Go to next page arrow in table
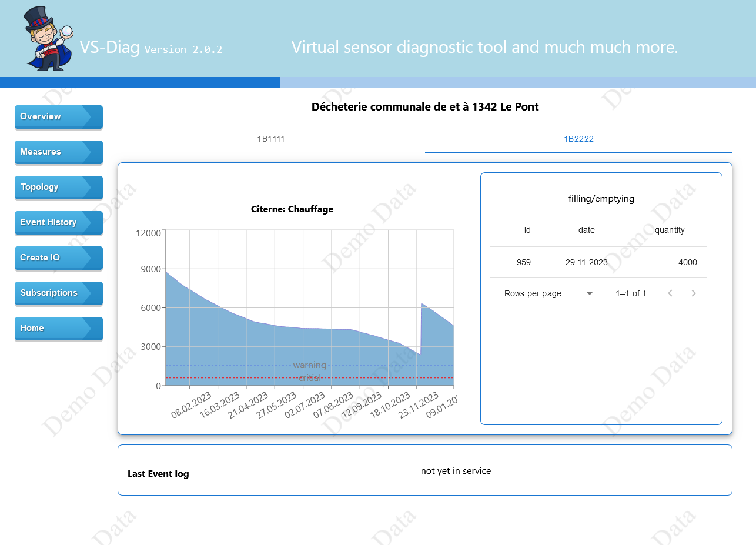 (x=694, y=293)
